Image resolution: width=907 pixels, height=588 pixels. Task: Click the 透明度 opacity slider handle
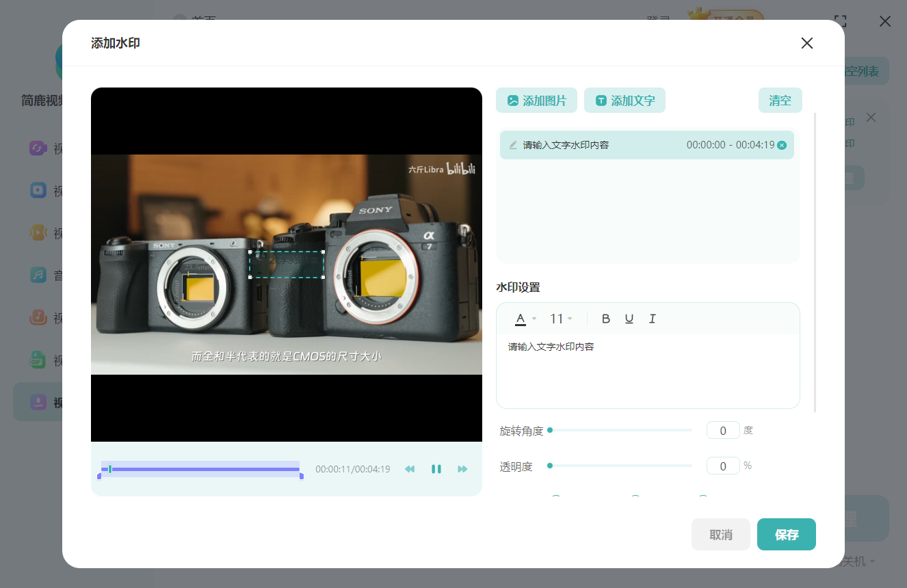point(550,466)
